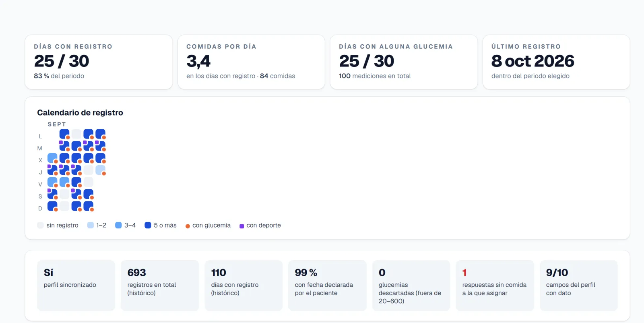The image size is (644, 323).
Task: Click 'dentro del periodo elegido' text
Action: coord(530,76)
